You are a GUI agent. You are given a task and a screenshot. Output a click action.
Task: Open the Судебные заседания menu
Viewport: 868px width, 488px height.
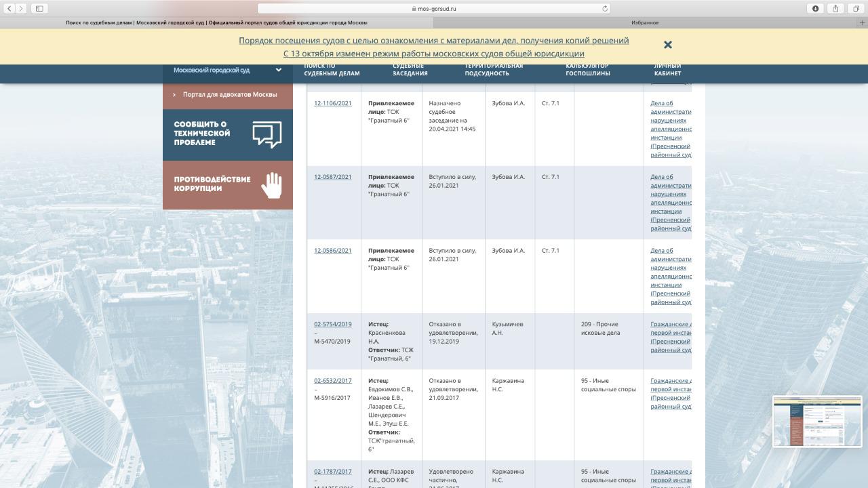click(x=410, y=70)
